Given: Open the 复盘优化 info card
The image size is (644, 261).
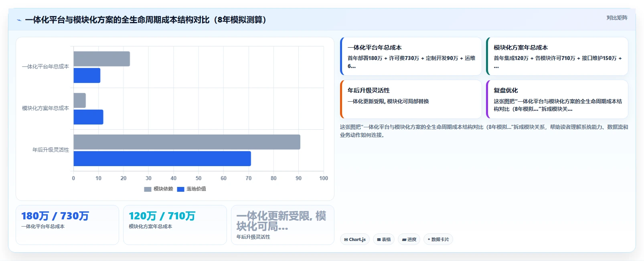Looking at the screenshot, I should click(557, 99).
